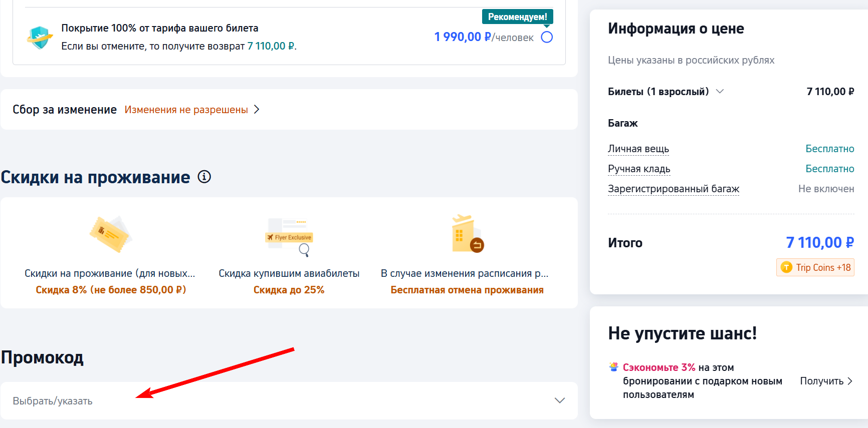Open the Ручная кладь baggage details
Image resolution: width=868 pixels, height=428 pixels.
coord(638,169)
